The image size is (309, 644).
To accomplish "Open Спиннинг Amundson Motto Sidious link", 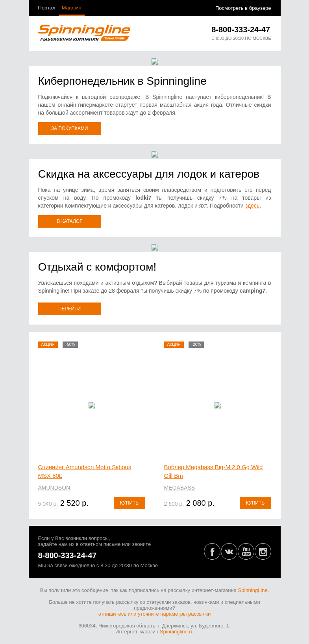I will point(85,471).
